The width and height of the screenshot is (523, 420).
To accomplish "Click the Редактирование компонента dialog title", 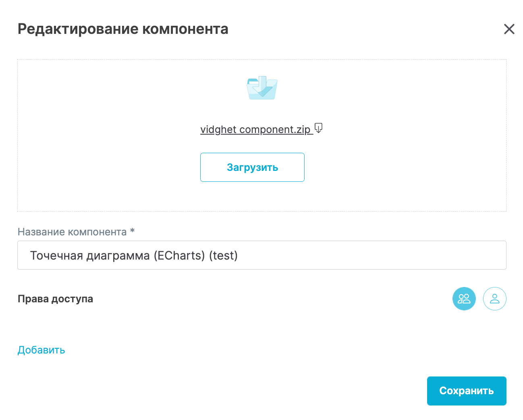I will (x=123, y=29).
